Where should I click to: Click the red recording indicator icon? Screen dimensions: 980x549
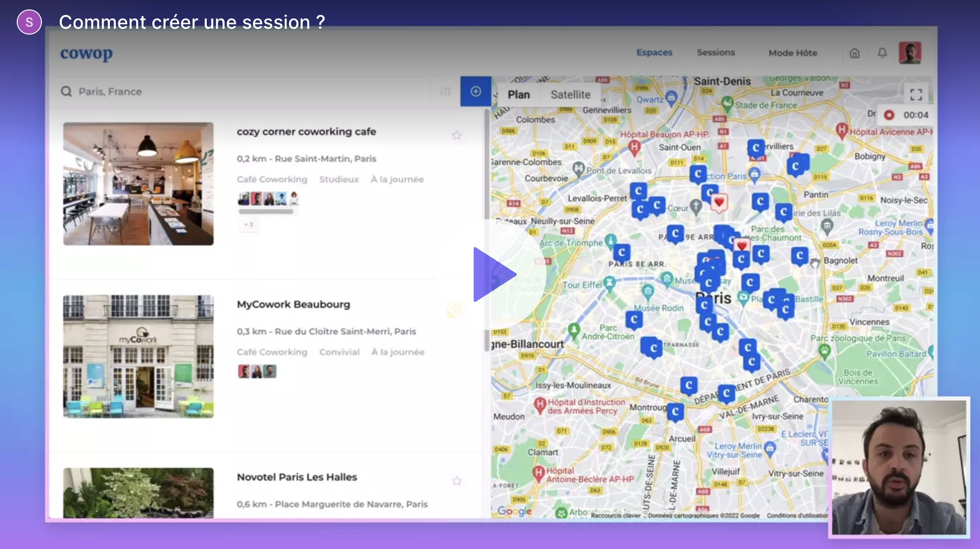click(x=889, y=115)
